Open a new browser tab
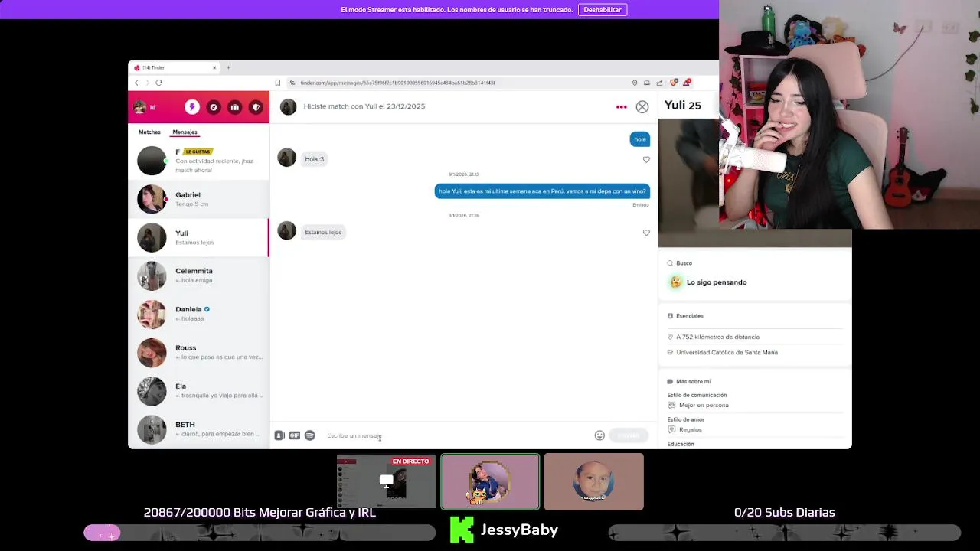This screenshot has width=980, height=551. click(228, 68)
